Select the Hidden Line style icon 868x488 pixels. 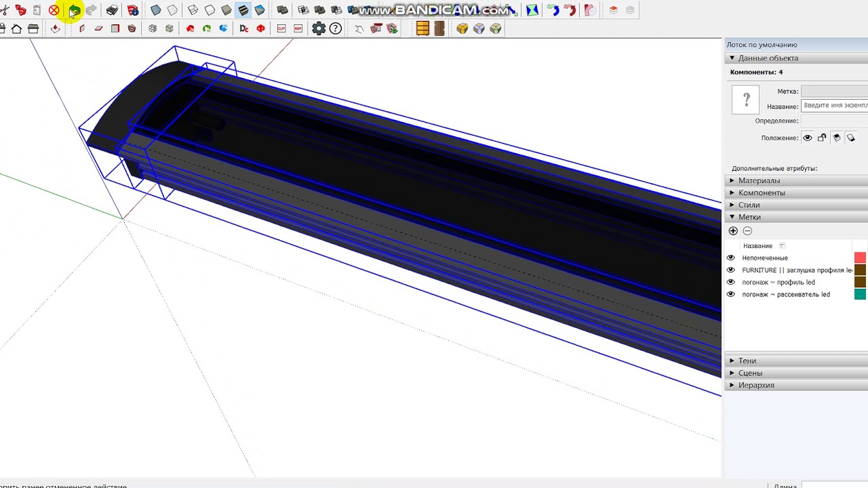coord(210,10)
